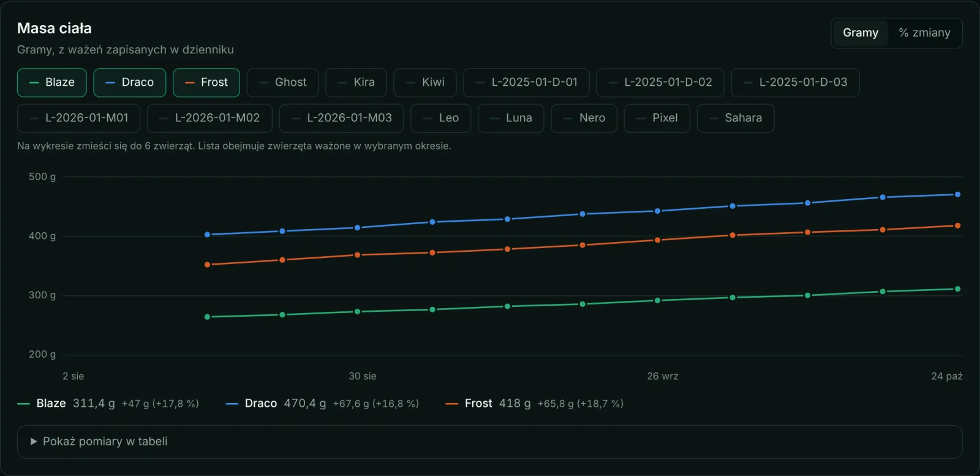Click the Frost value 418 g
The image size is (980, 476).
(514, 404)
